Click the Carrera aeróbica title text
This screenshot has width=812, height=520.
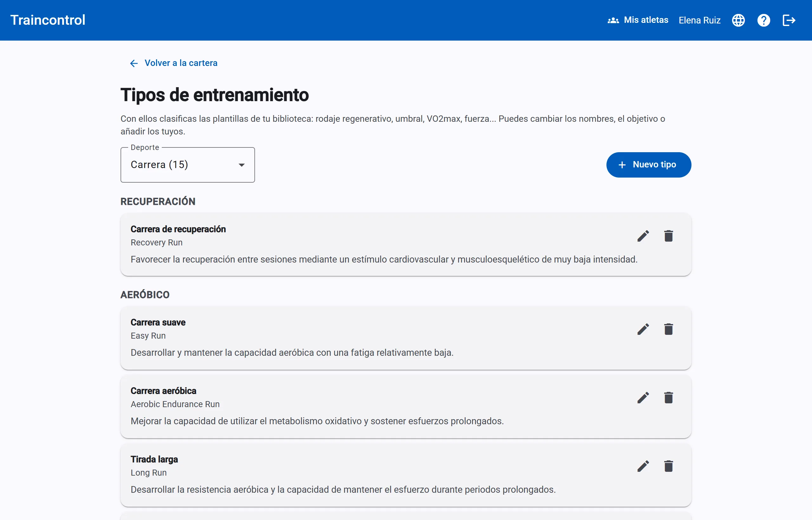pos(163,391)
